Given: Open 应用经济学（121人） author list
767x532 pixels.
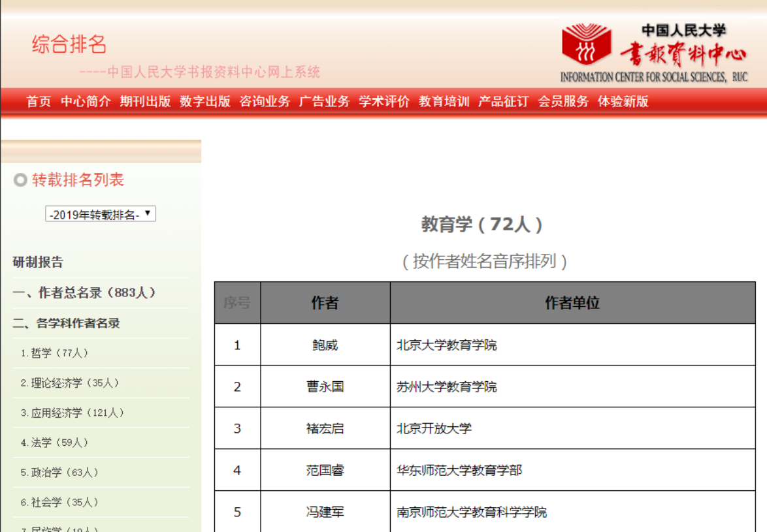Looking at the screenshot, I should click(x=73, y=413).
